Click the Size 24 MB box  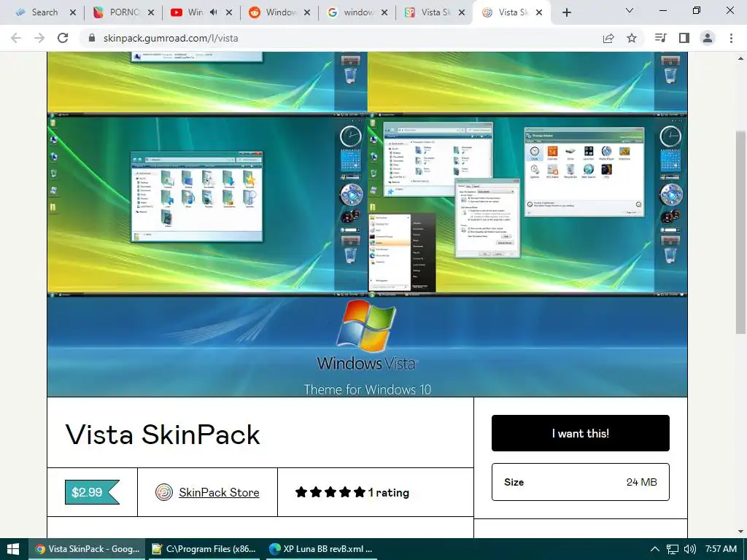(x=580, y=482)
